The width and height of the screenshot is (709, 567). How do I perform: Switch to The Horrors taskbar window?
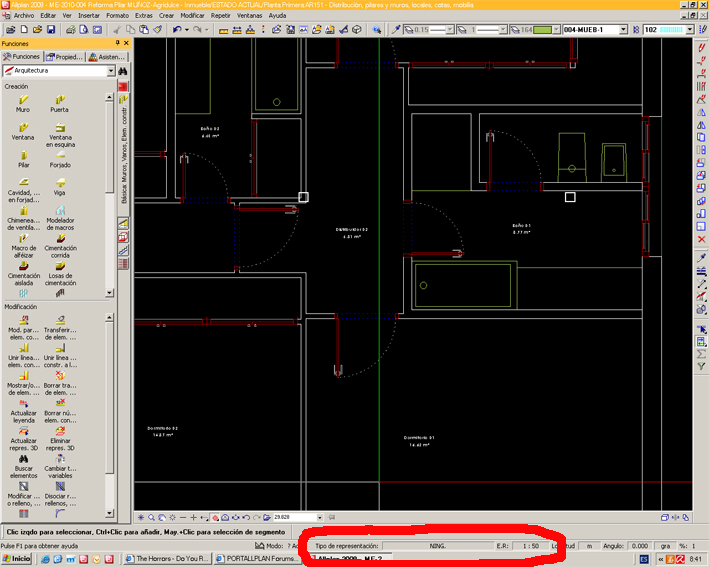(167, 559)
